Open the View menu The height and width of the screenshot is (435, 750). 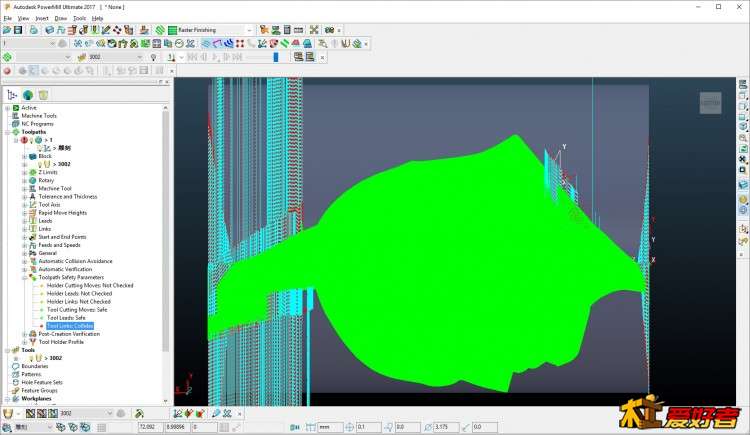[x=23, y=18]
